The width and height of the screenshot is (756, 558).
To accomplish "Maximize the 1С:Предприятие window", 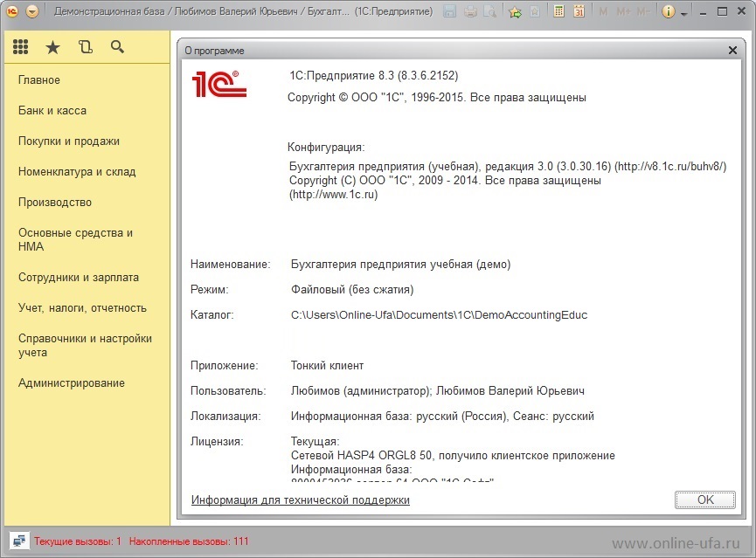I will click(x=722, y=11).
